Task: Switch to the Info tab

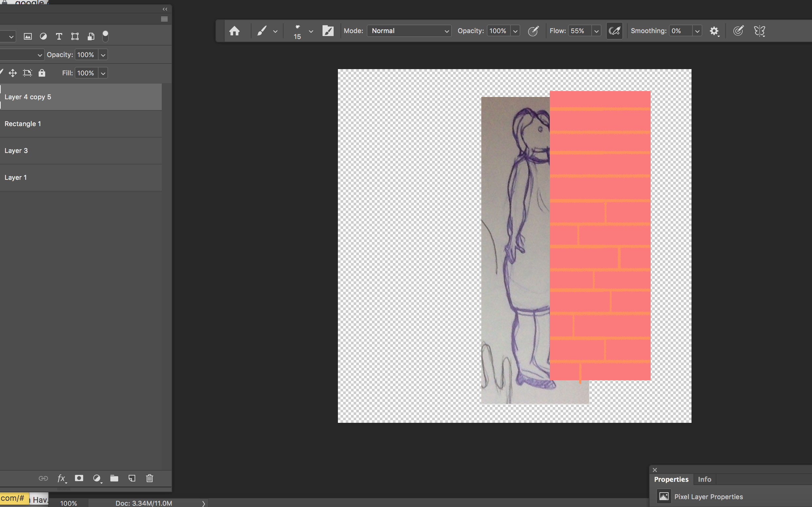Action: tap(704, 479)
